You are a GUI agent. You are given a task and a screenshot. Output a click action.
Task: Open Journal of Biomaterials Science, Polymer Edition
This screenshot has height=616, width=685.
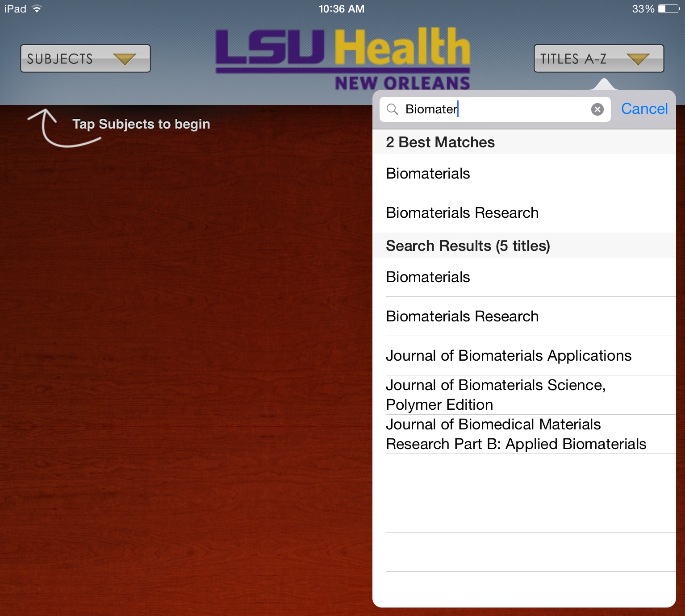tap(524, 395)
